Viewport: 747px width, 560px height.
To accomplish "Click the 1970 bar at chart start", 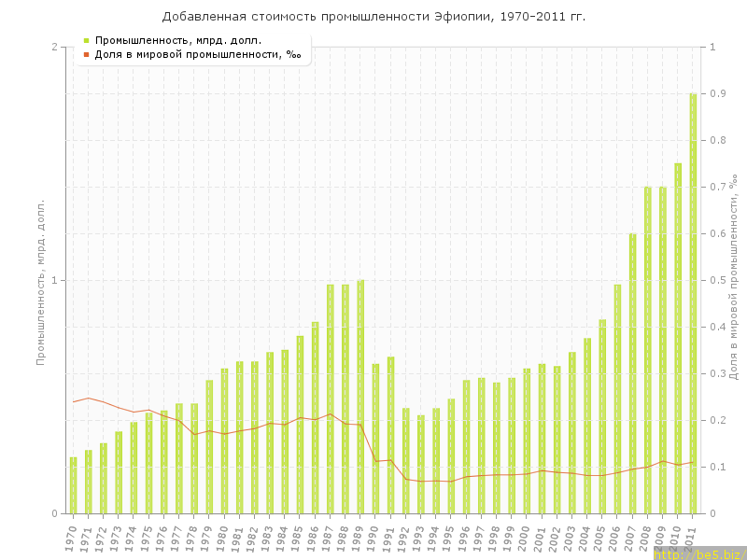I will point(74,485).
